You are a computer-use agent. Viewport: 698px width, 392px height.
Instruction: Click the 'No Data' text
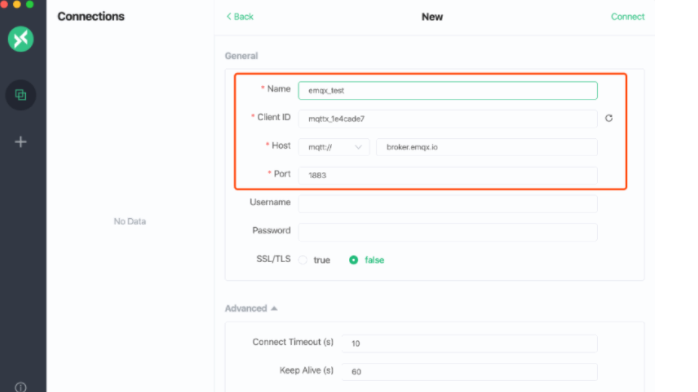pos(130,222)
